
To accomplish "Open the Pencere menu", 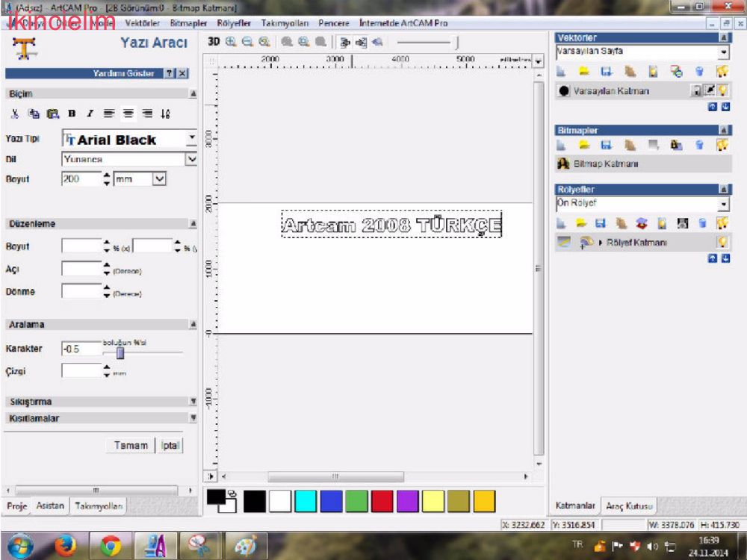I will (333, 23).
